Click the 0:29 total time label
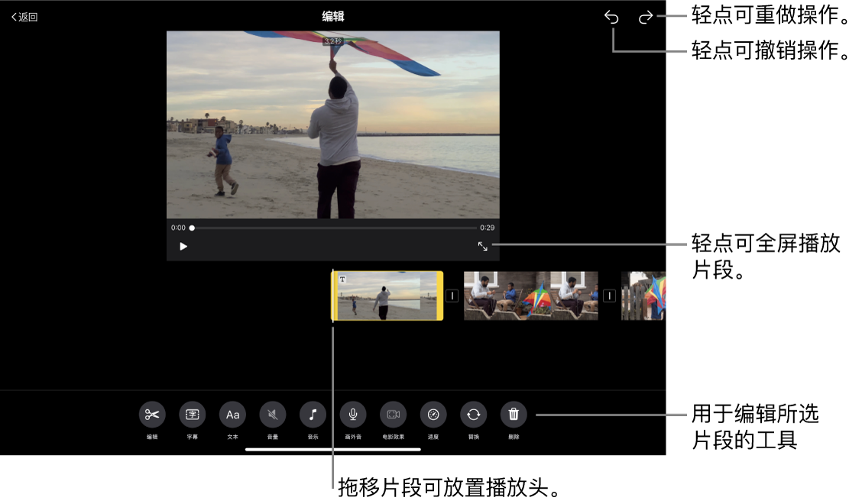This screenshot has width=862, height=504. point(487,228)
